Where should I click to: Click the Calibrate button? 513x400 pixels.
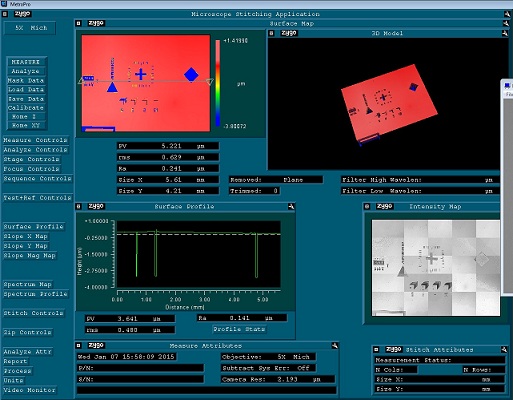coord(26,108)
